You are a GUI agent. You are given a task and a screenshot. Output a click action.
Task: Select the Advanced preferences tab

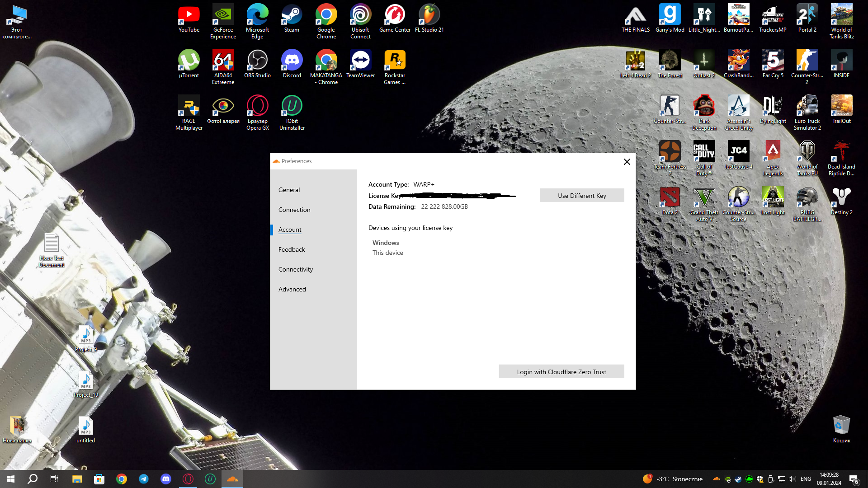pos(292,289)
